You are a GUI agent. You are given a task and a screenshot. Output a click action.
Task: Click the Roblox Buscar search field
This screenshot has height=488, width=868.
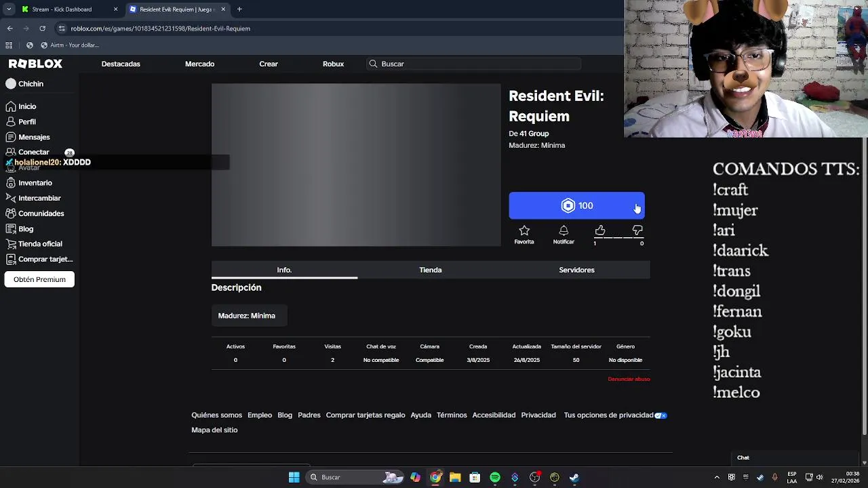click(473, 64)
